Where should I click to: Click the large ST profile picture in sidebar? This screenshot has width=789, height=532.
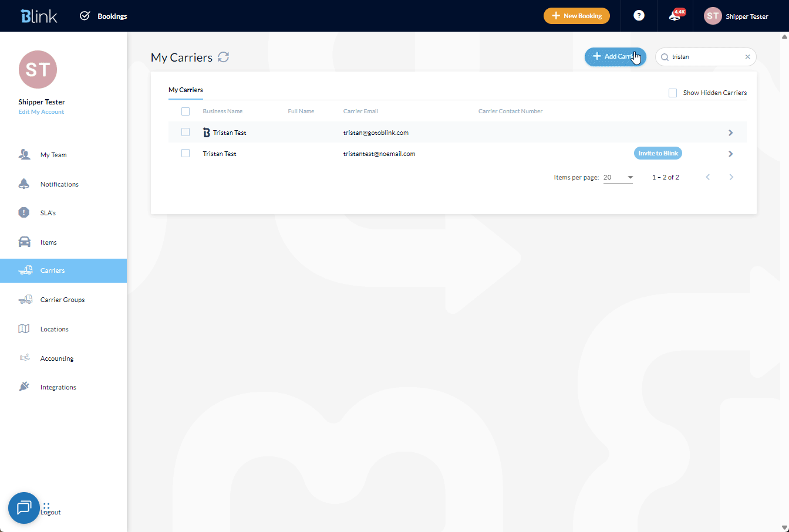coord(38,69)
